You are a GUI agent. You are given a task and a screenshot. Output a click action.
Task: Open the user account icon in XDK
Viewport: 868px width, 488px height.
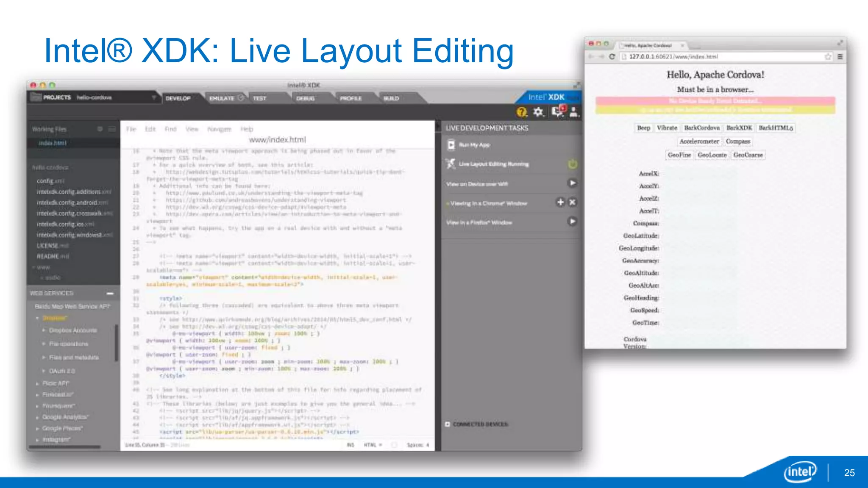coord(573,112)
